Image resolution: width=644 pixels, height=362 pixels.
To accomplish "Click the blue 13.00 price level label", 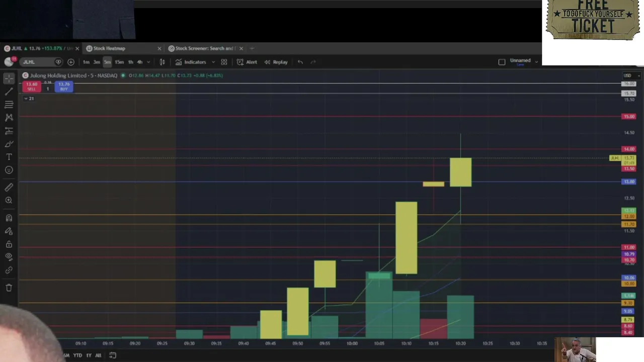I will 629,182.
